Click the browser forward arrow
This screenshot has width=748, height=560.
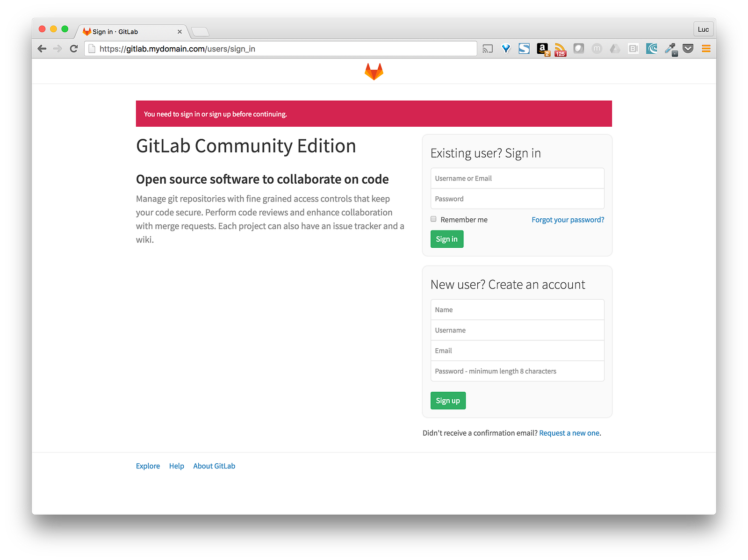pos(58,49)
